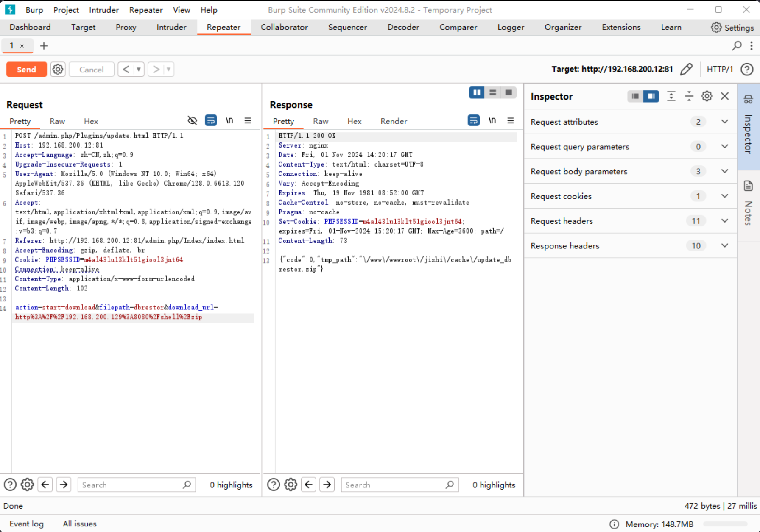The height and width of the screenshot is (532, 760).
Task: Go forward to next request in history
Action: click(x=156, y=69)
